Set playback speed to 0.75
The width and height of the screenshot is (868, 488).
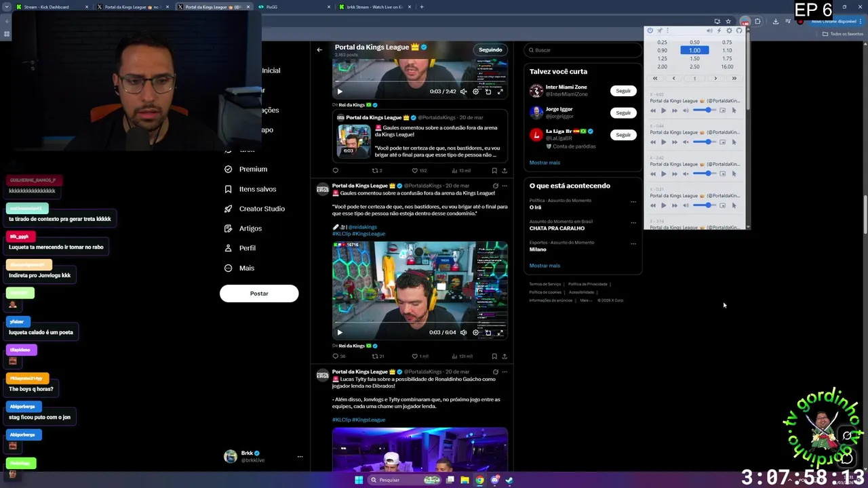click(727, 42)
